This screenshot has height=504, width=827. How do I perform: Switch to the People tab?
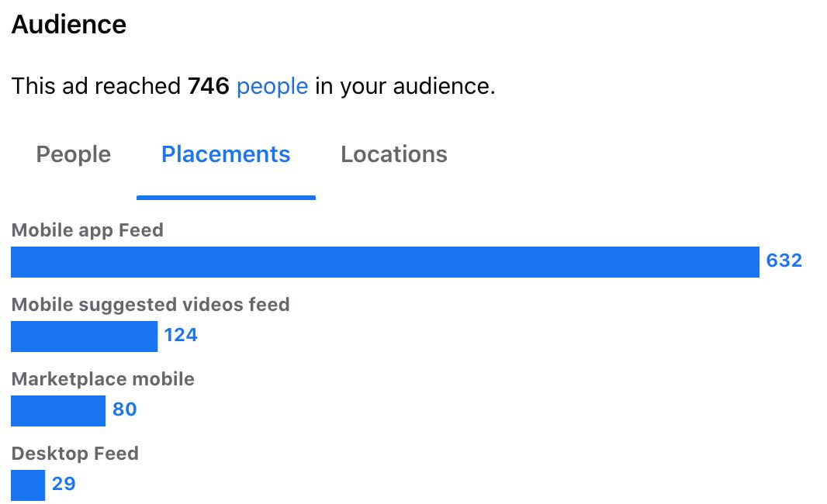click(74, 154)
